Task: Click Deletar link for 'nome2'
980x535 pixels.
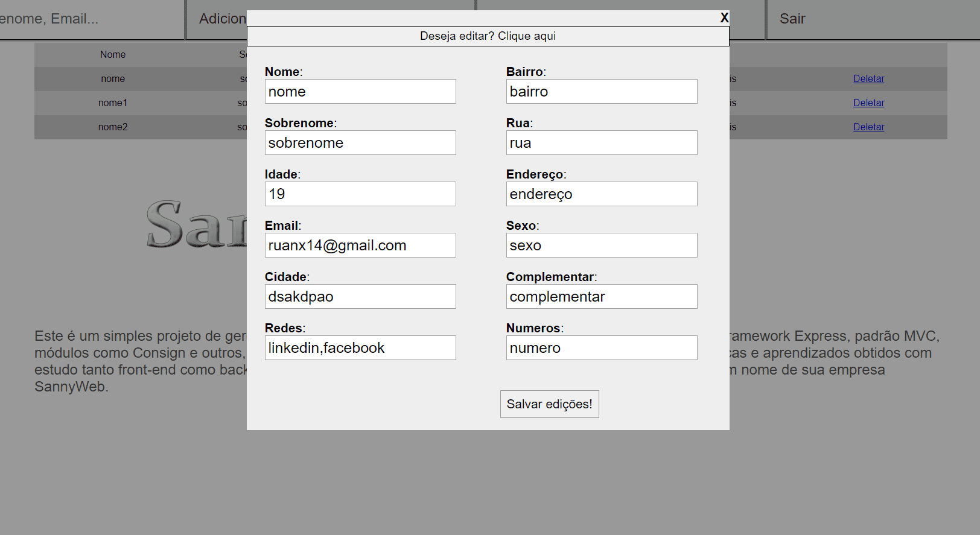Action: pyautogui.click(x=868, y=127)
